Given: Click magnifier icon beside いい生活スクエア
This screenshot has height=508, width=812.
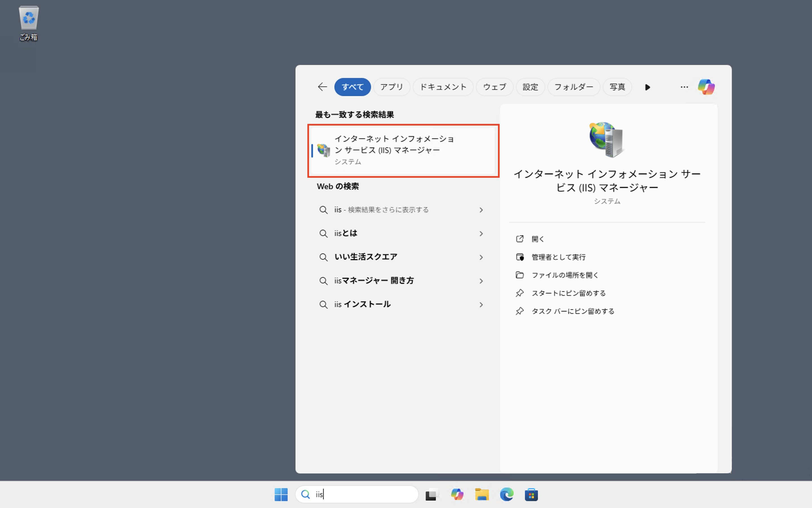Looking at the screenshot, I should 323,257.
